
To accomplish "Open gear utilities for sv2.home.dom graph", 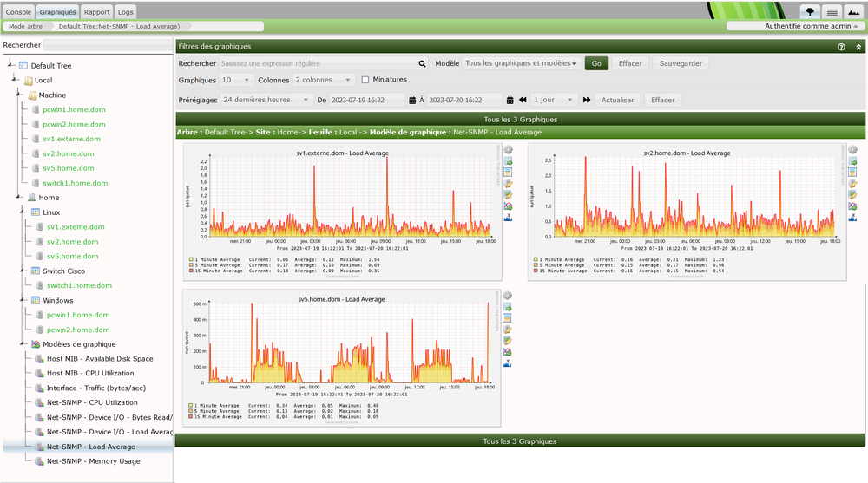I will [853, 150].
